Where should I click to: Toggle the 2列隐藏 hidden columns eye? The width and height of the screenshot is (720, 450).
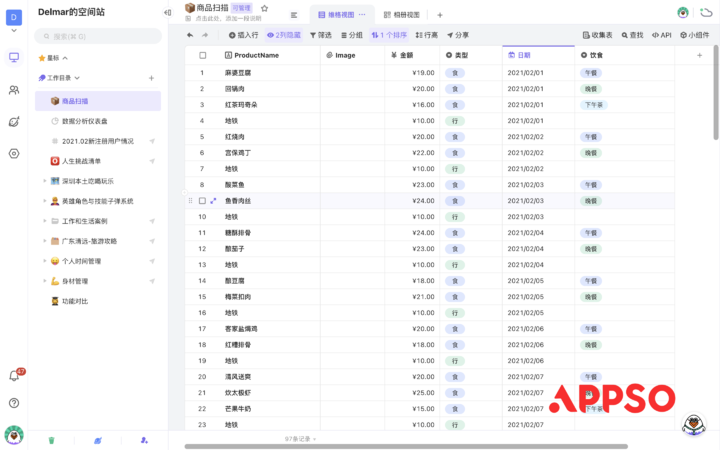pos(283,35)
